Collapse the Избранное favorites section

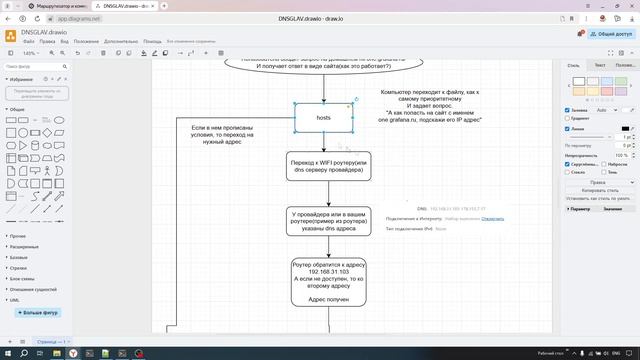(x=20, y=79)
